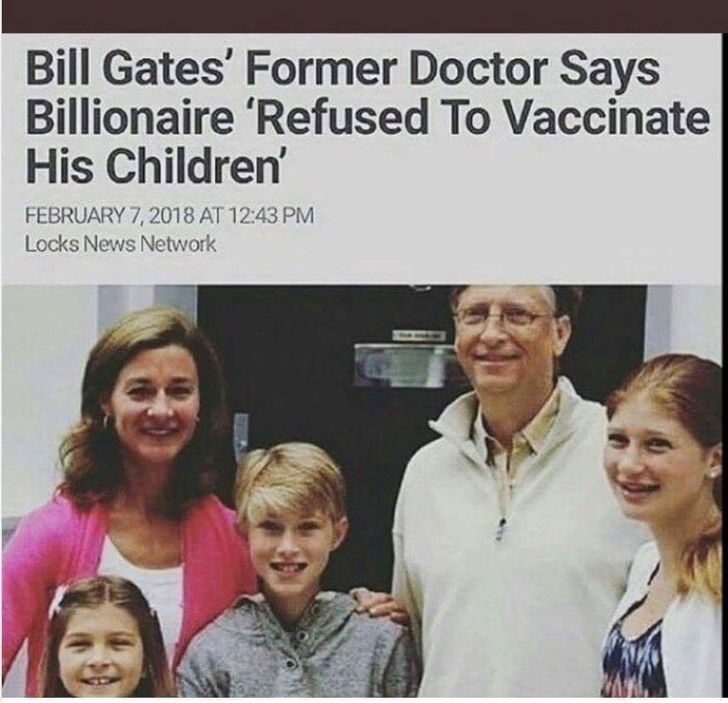Click the hand resting on the boy's shoulder
Screen dimensions: 728x703
[x=377, y=605]
